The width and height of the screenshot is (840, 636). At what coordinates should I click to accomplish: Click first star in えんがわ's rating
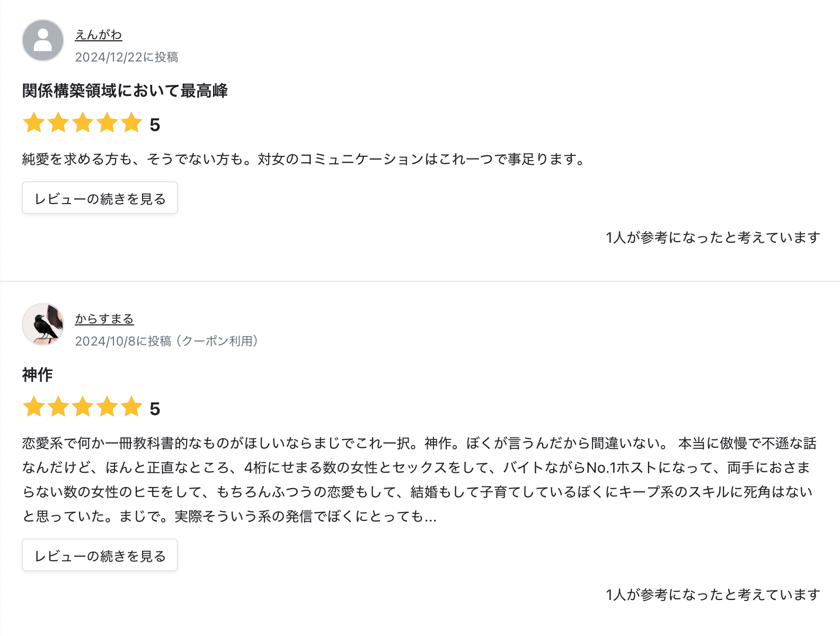34,123
